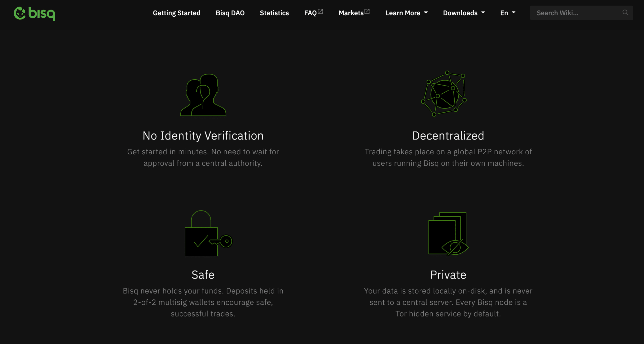The image size is (644, 344).
Task: Select the Private heading
Action: click(x=448, y=275)
